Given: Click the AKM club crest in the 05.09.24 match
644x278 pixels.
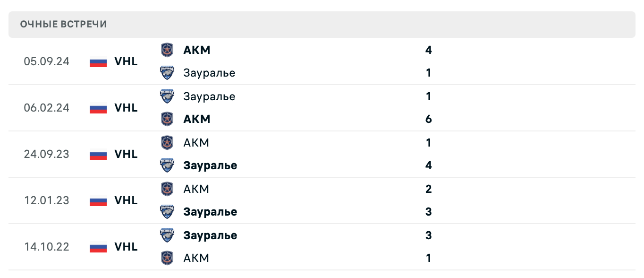Looking at the screenshot, I should [167, 50].
